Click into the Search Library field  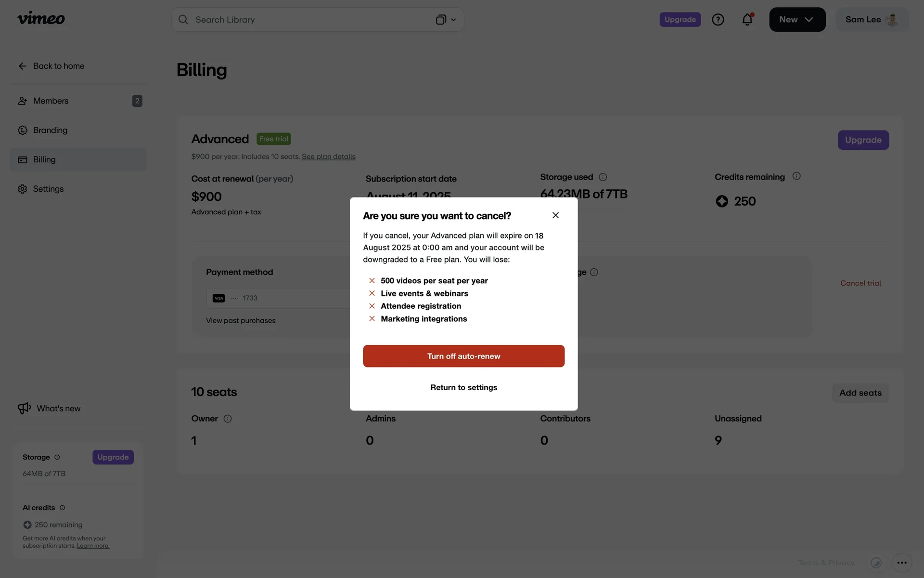pyautogui.click(x=308, y=20)
